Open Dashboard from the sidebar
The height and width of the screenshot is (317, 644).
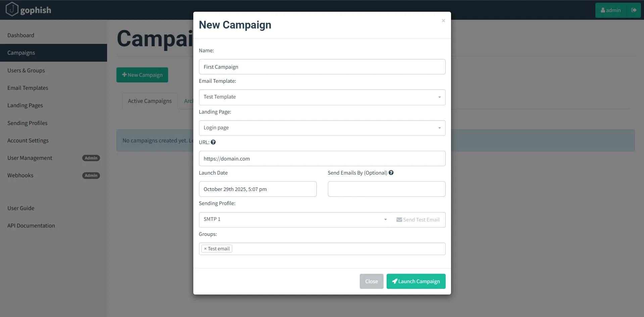coord(21,35)
